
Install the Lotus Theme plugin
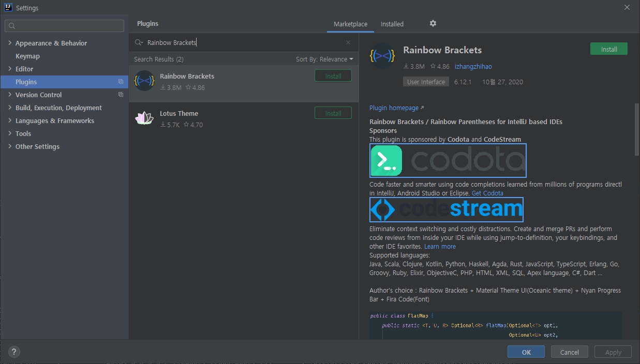tap(333, 113)
